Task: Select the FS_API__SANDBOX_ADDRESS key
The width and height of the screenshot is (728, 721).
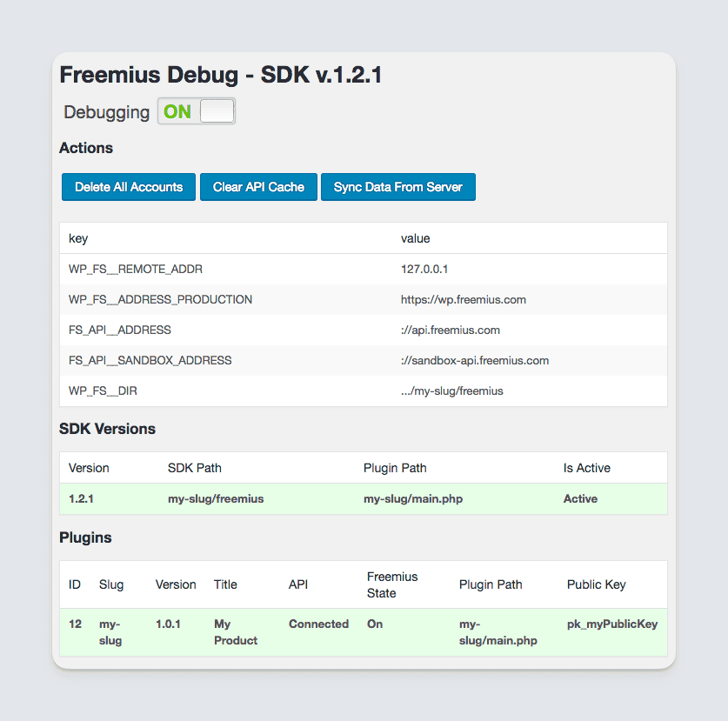Action: coord(150,360)
